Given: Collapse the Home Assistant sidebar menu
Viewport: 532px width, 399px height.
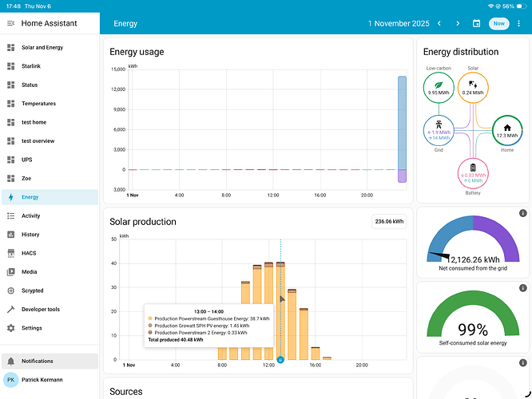Looking at the screenshot, I should pos(10,24).
